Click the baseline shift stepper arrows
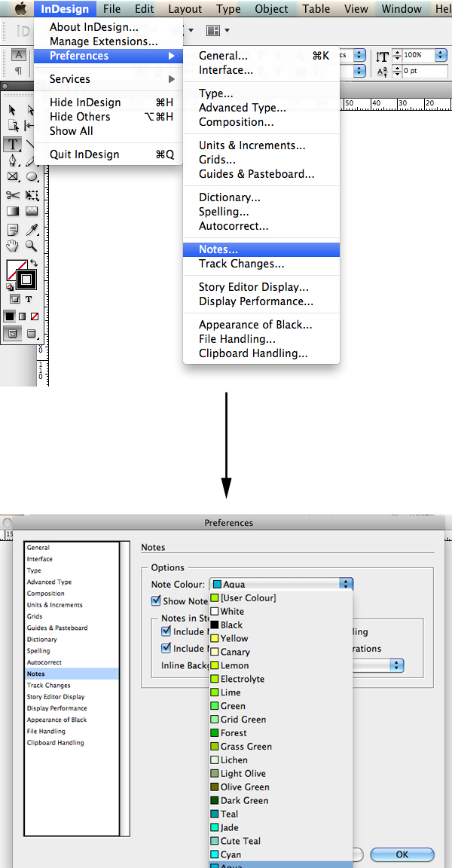This screenshot has width=452, height=868. (x=397, y=71)
